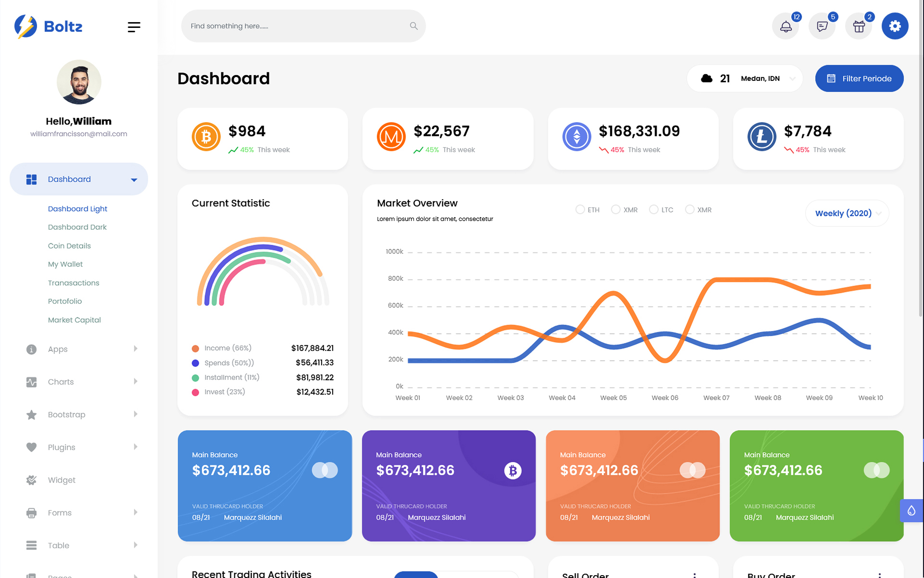Click the gift box icon
924x578 pixels.
point(859,26)
